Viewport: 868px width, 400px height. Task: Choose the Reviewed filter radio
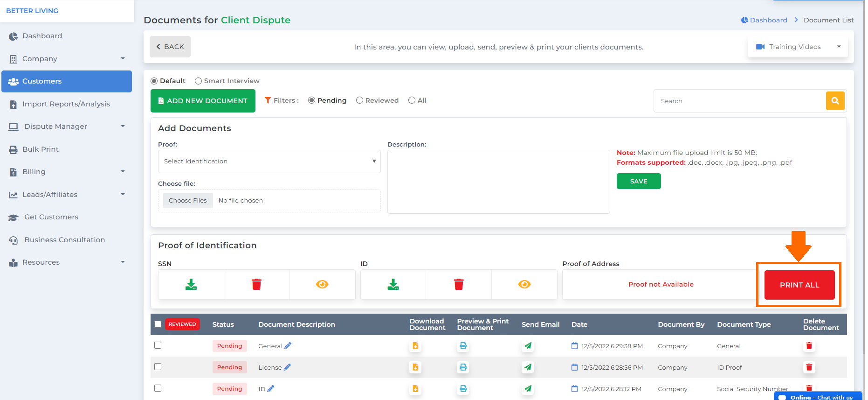(359, 100)
